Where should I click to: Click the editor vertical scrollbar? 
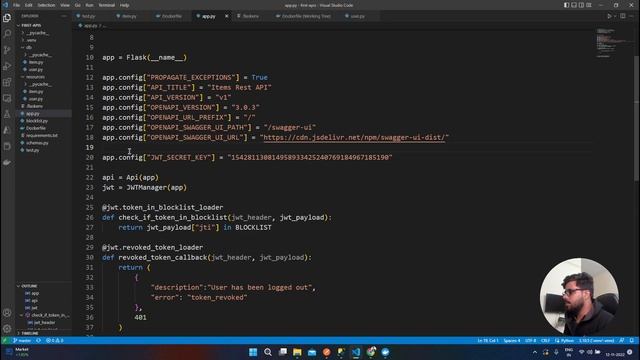(x=636, y=118)
